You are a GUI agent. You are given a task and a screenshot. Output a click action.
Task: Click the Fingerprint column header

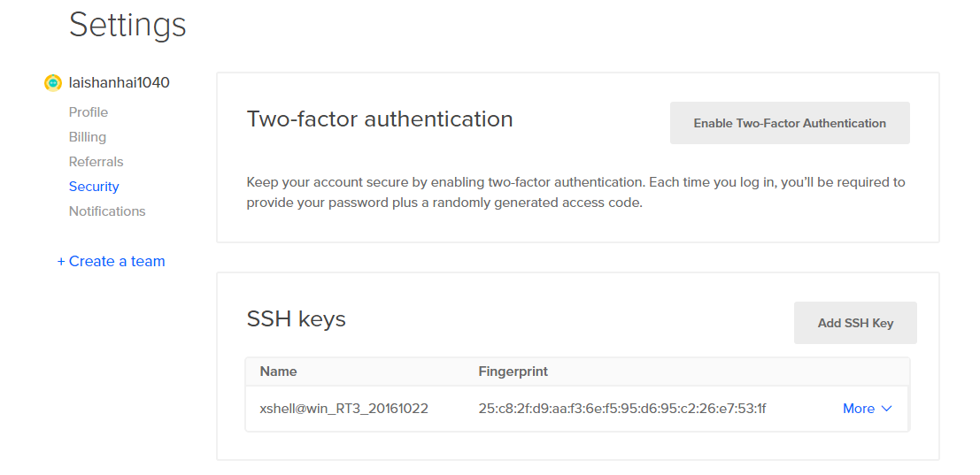tap(513, 372)
